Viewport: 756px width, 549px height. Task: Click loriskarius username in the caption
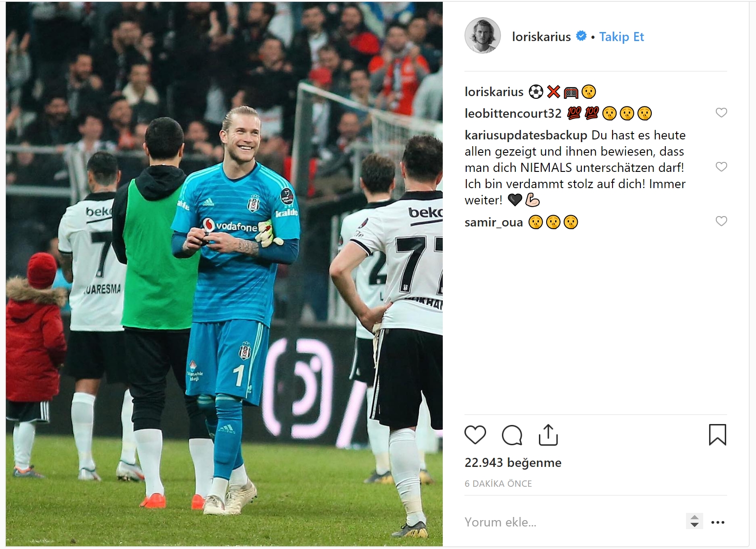click(494, 92)
